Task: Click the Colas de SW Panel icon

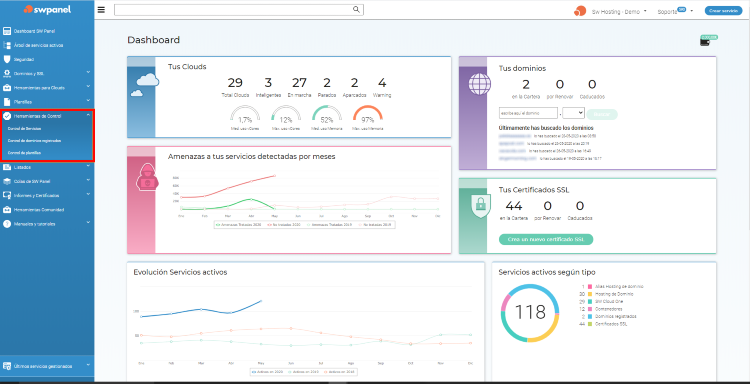Action: point(7,181)
